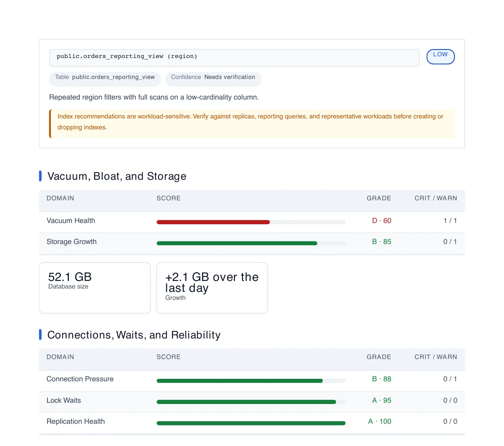Click the Vacuum Health 1 / 1 count
The image size is (504, 446).
pyautogui.click(x=450, y=220)
